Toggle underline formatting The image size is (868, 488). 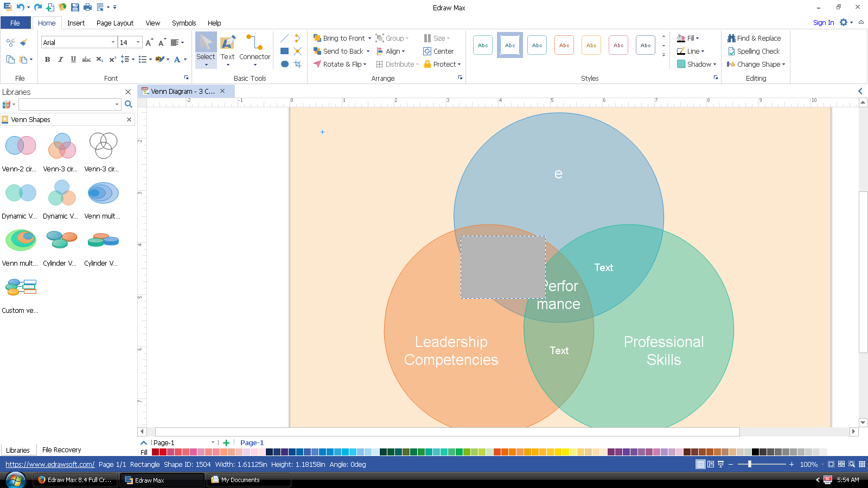[x=73, y=59]
